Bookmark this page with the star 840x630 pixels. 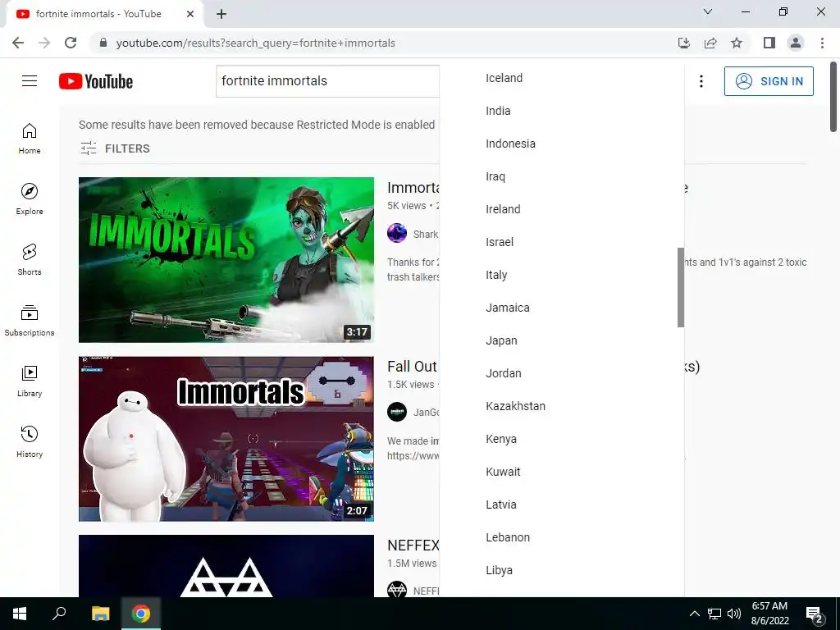[x=737, y=43]
